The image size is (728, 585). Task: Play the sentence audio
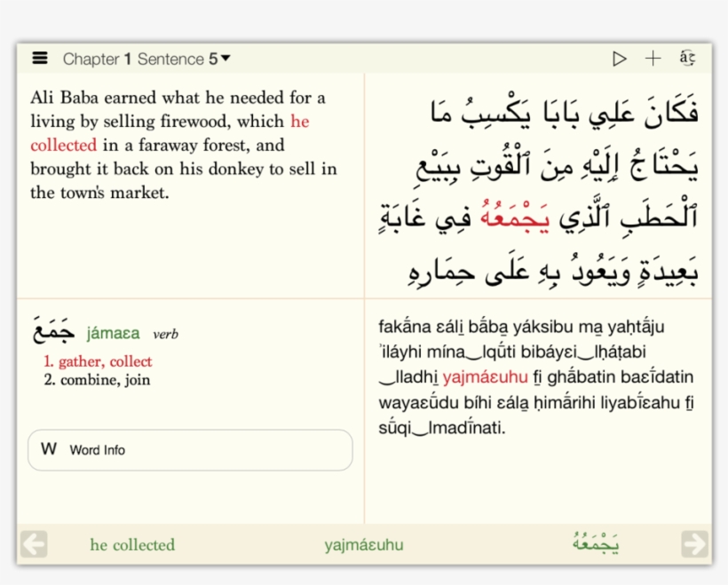coord(619,59)
